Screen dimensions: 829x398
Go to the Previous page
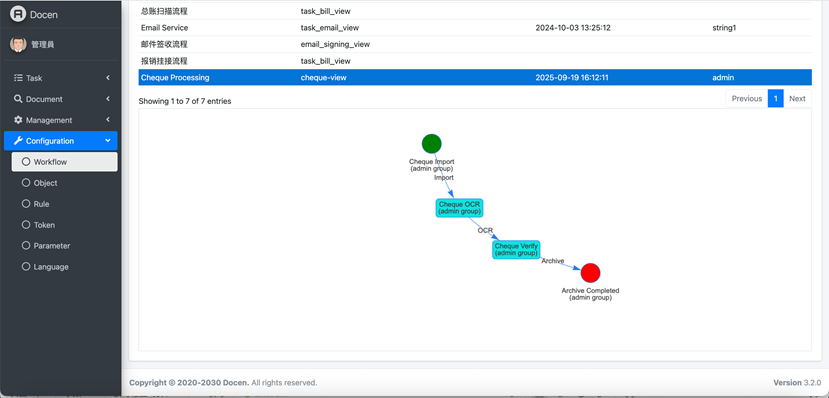coord(747,98)
